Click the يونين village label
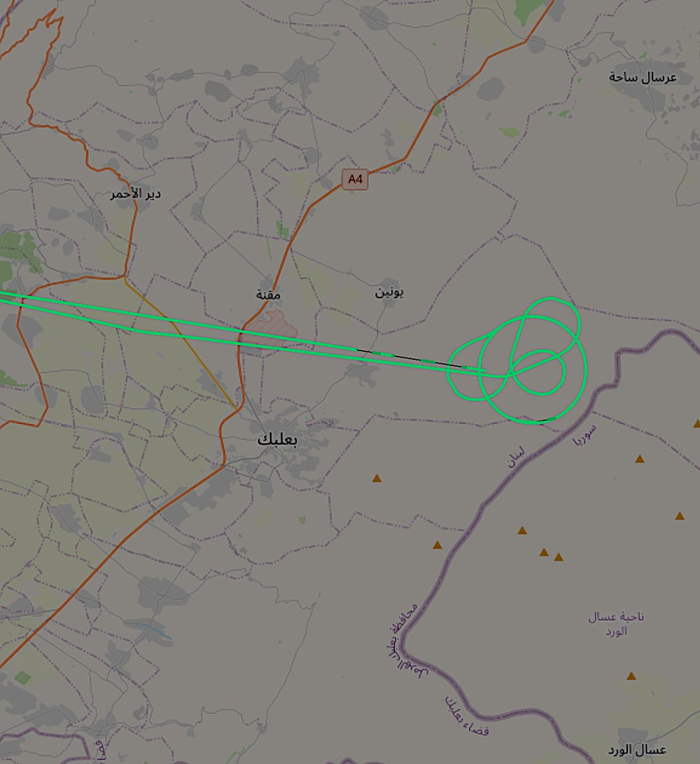This screenshot has width=700, height=764. tap(389, 292)
